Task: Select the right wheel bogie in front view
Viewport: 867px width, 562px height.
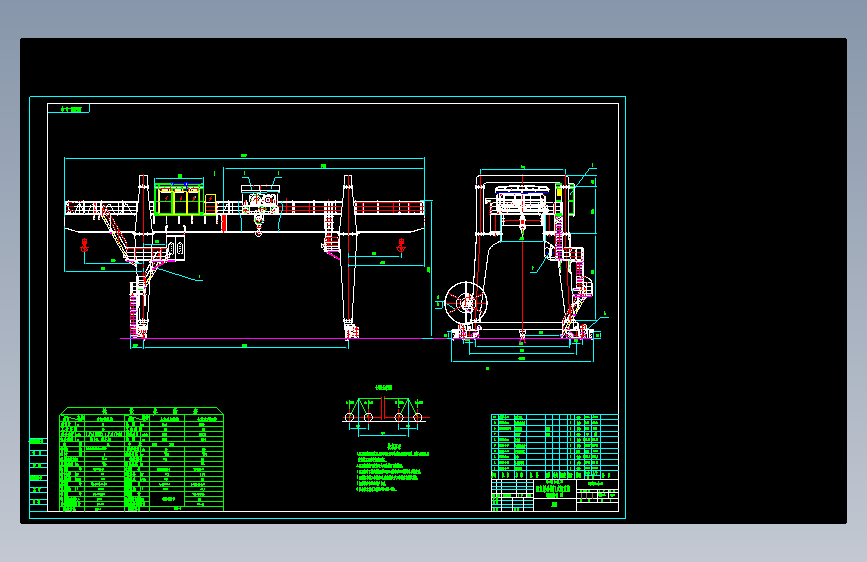Action: [351, 331]
